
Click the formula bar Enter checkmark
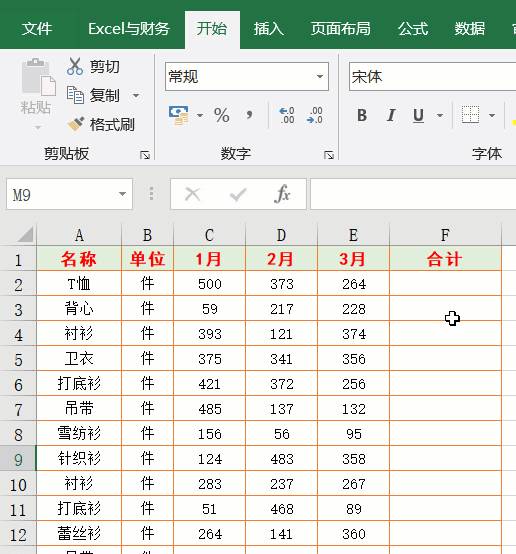(238, 194)
